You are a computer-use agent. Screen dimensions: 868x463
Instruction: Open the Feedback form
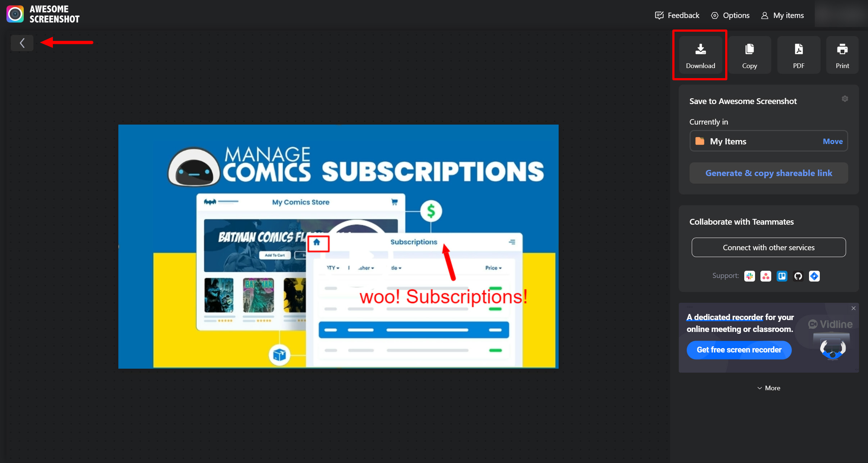pos(677,15)
